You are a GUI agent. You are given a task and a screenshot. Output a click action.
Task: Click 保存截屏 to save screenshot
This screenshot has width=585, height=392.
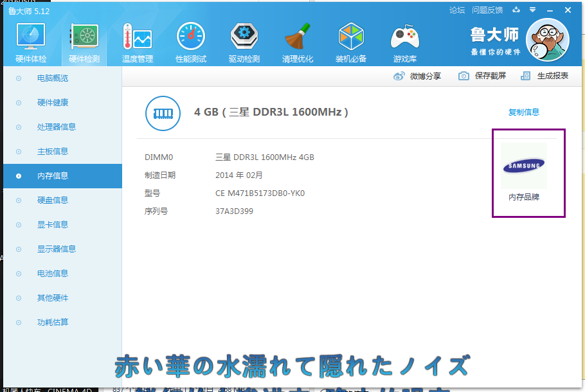(x=482, y=76)
